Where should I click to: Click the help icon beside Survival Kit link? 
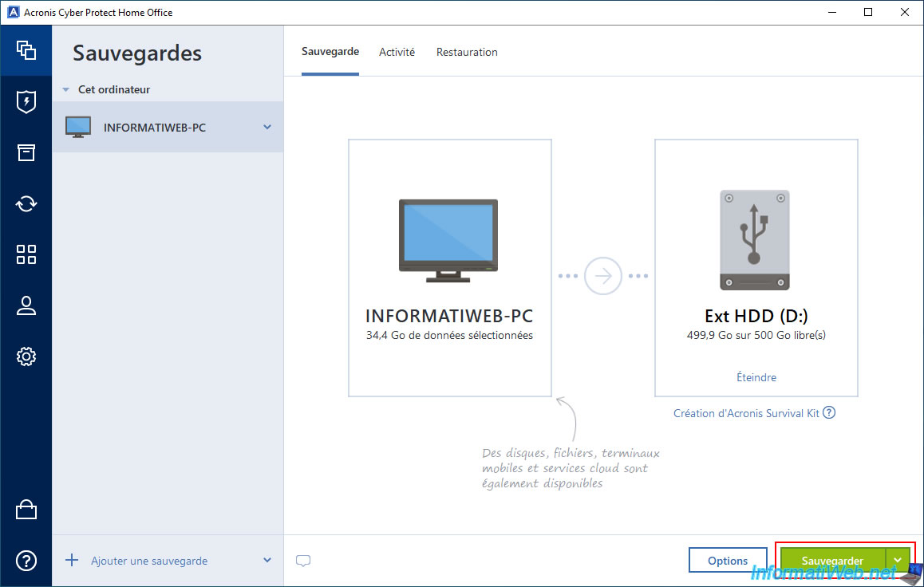tap(829, 412)
